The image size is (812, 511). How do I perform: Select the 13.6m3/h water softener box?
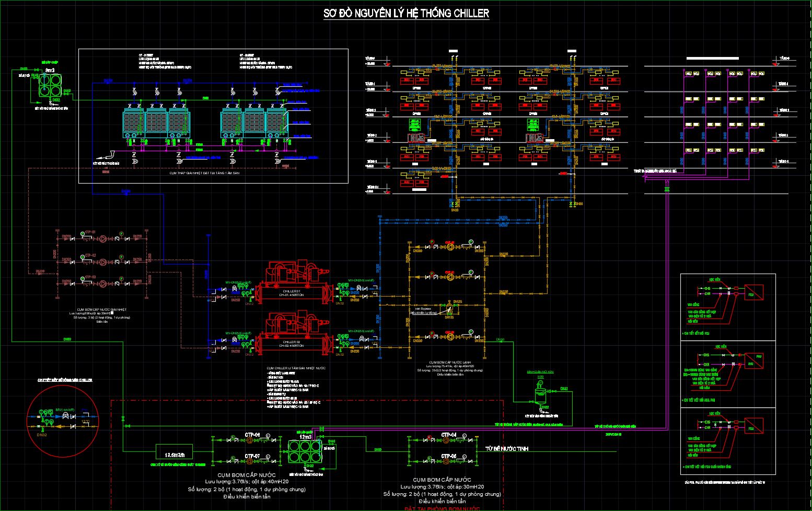[175, 451]
